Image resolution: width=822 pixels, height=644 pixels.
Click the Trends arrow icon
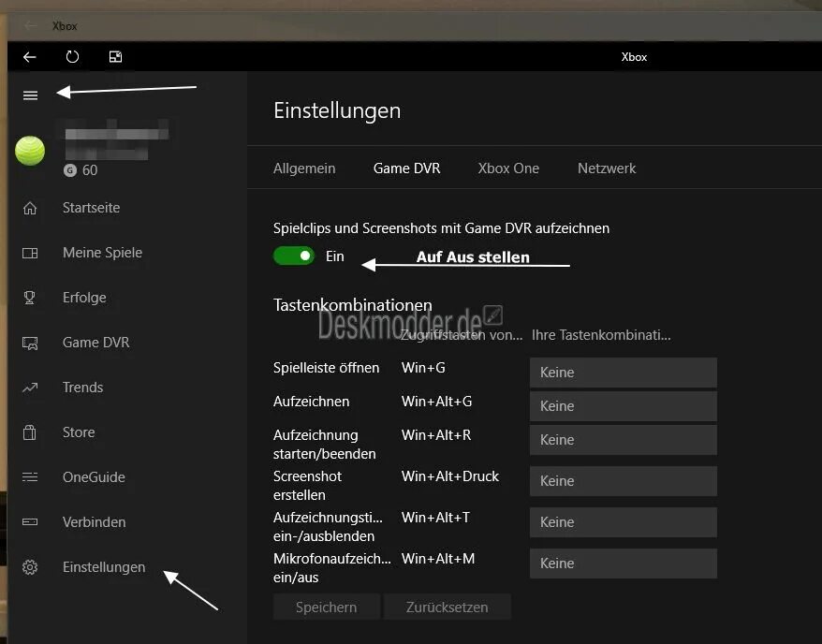pyautogui.click(x=30, y=388)
